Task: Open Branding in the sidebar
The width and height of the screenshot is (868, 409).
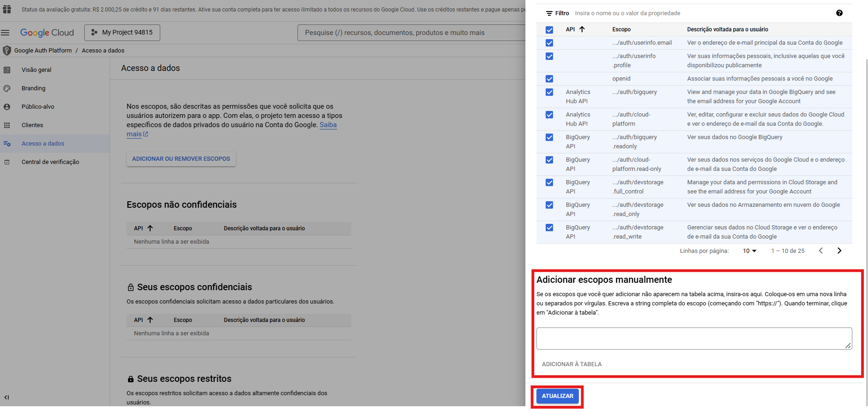Action: [x=33, y=88]
